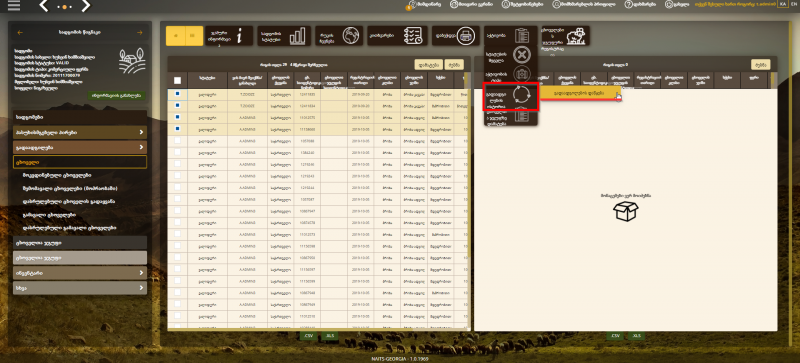Check the checkbox in row 1216246

point(178,164)
